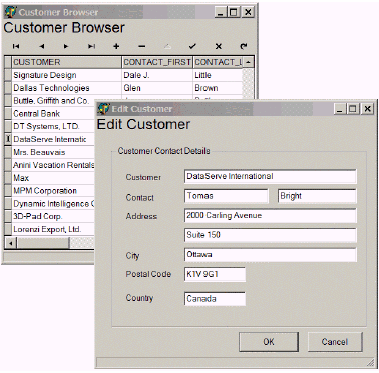
Task: Close the Customer Browser window
Action: [x=248, y=12]
